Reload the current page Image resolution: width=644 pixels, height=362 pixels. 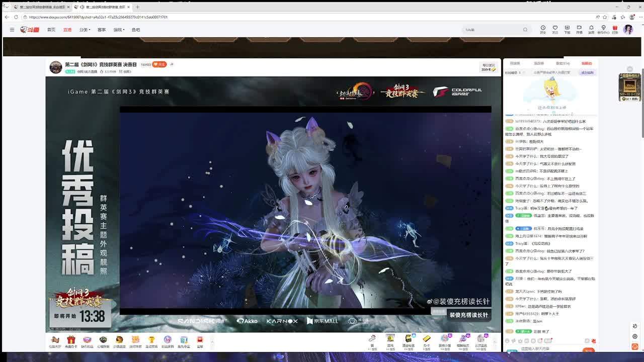pyautogui.click(x=16, y=17)
